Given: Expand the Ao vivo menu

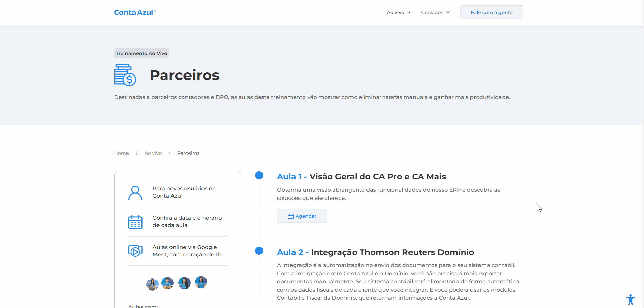Looking at the screenshot, I should point(399,12).
